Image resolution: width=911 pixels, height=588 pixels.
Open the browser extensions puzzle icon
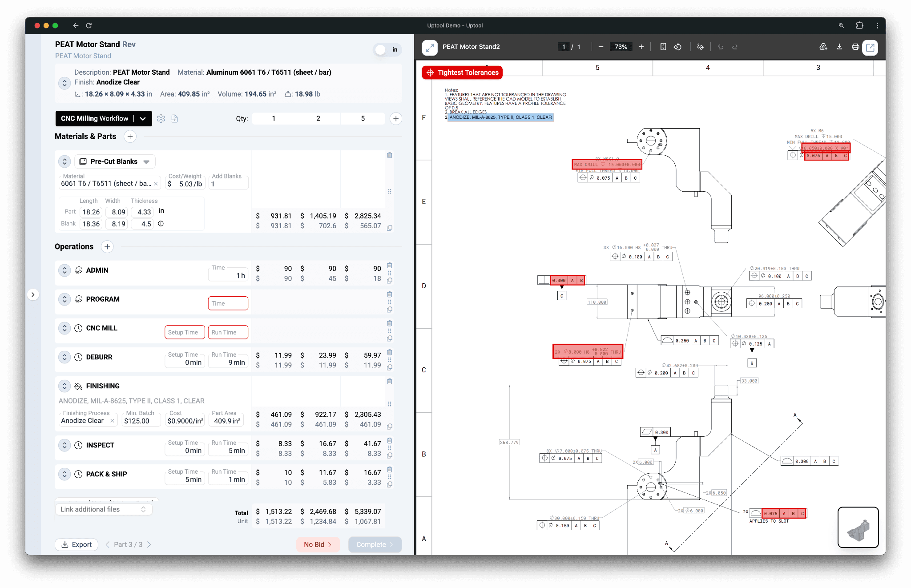click(x=859, y=25)
